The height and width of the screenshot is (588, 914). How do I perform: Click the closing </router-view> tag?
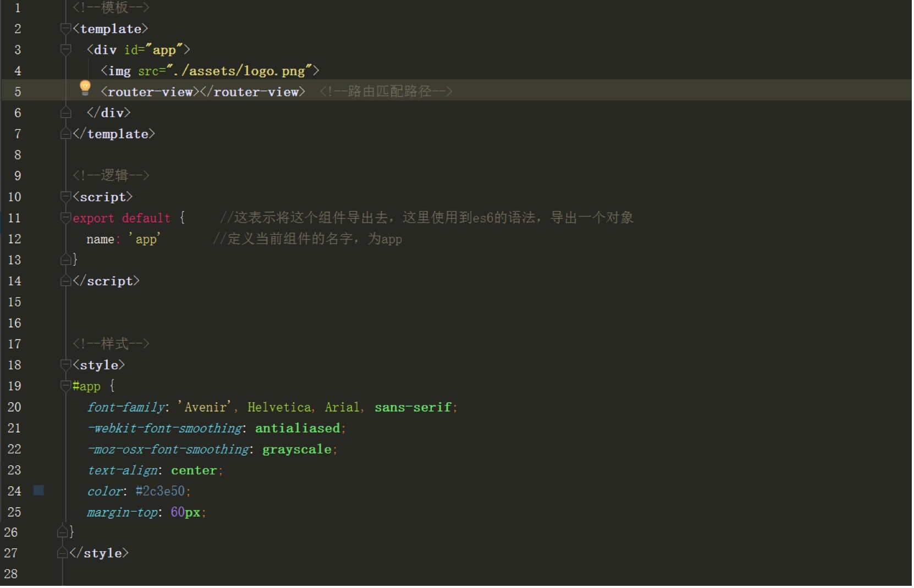(x=252, y=92)
